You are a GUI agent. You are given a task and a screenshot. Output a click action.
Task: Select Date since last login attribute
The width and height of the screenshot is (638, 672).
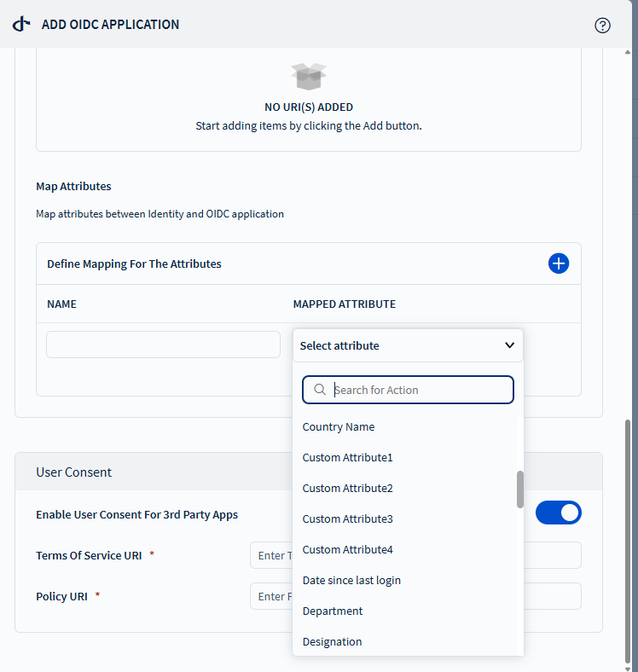pos(351,581)
